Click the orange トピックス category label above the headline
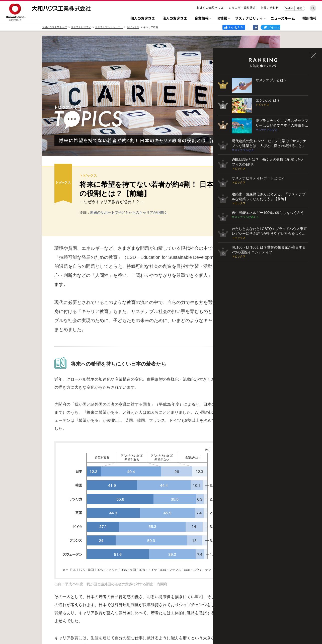 (88, 176)
